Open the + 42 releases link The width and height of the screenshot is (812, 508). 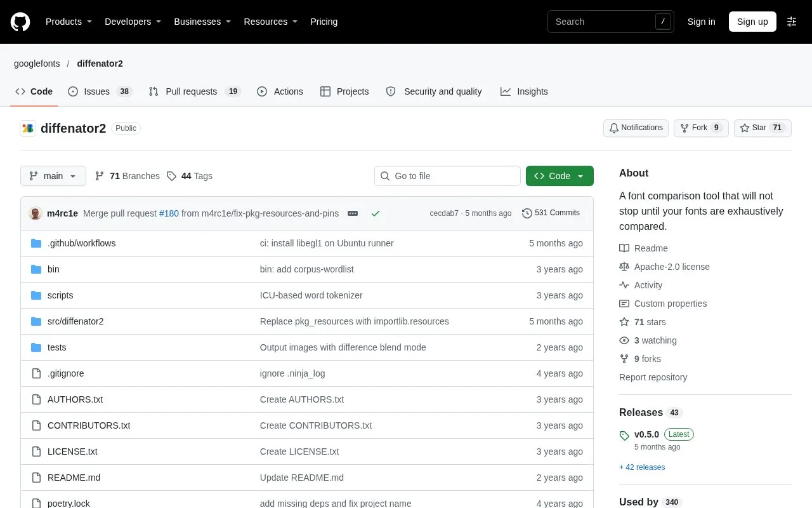[642, 467]
